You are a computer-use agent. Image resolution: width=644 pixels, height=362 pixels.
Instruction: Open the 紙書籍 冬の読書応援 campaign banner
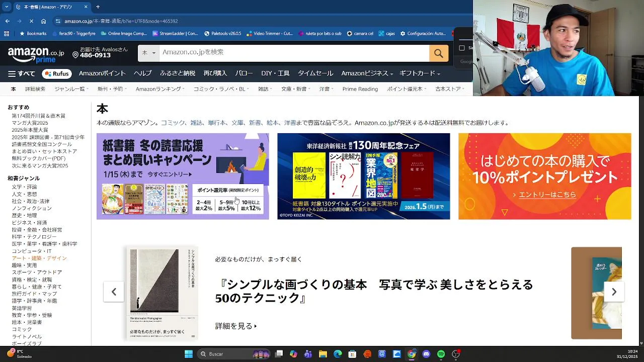183,176
